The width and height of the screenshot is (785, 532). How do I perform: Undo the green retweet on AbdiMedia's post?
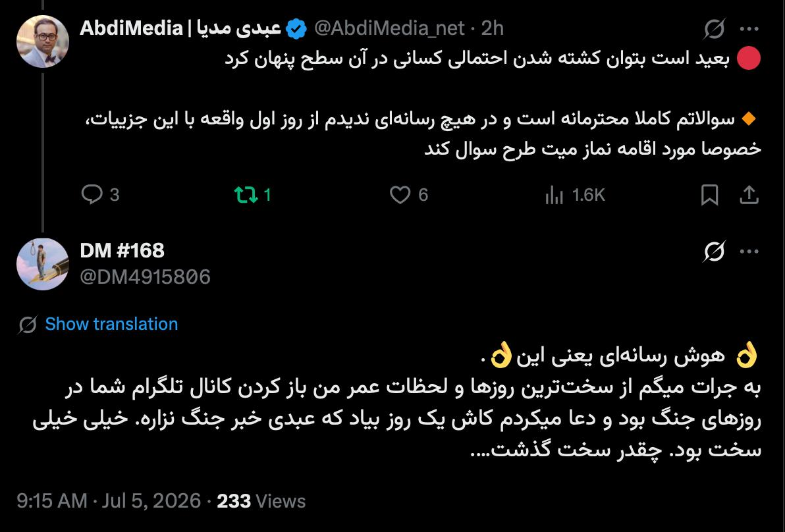[246, 195]
